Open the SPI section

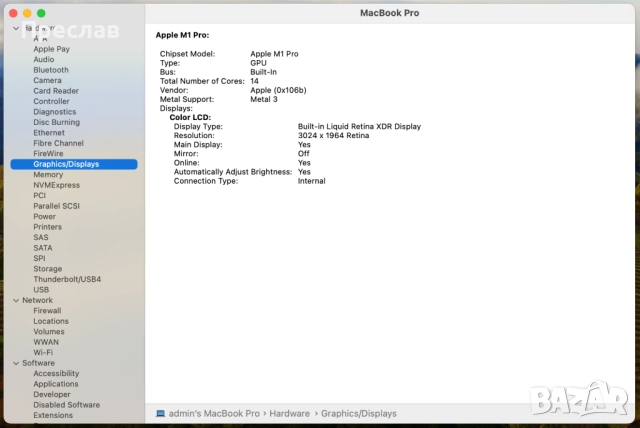pos(39,258)
